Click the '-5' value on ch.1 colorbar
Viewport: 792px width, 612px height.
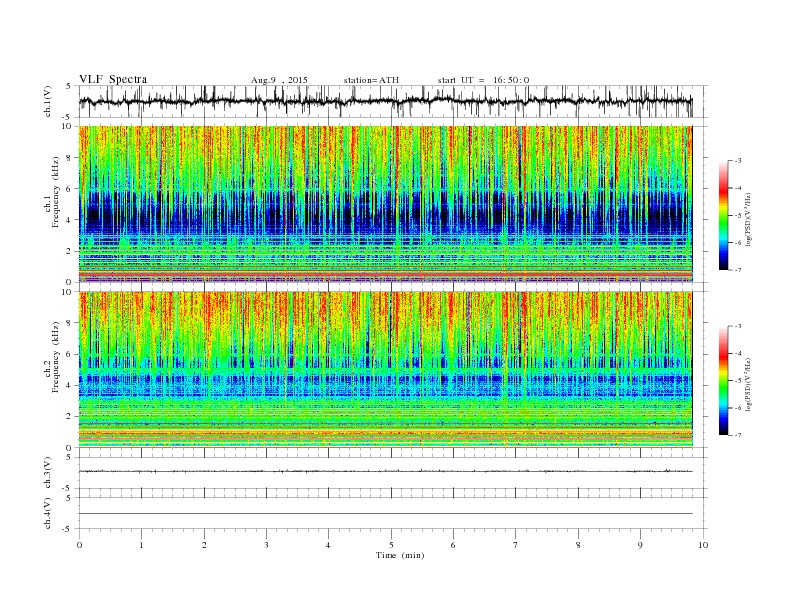pos(738,216)
